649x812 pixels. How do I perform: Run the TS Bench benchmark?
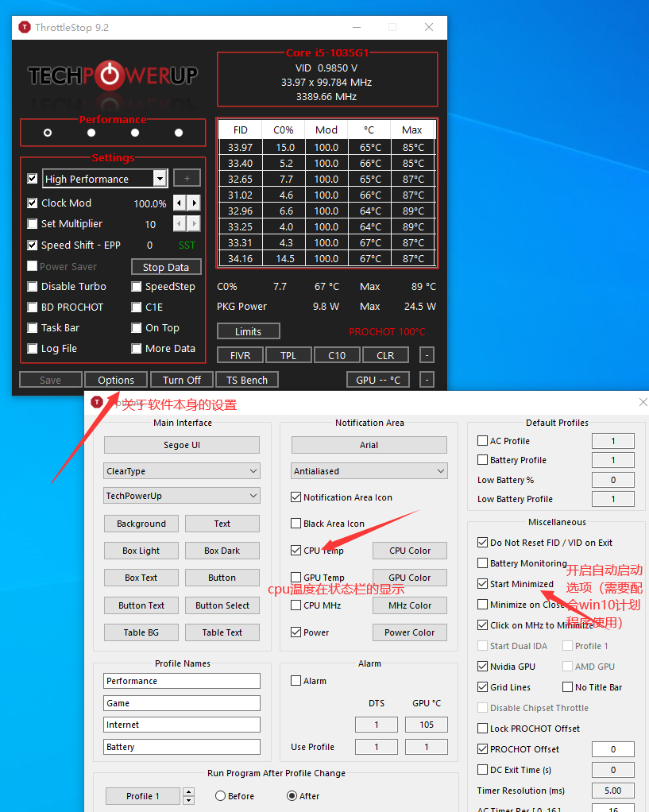[246, 380]
